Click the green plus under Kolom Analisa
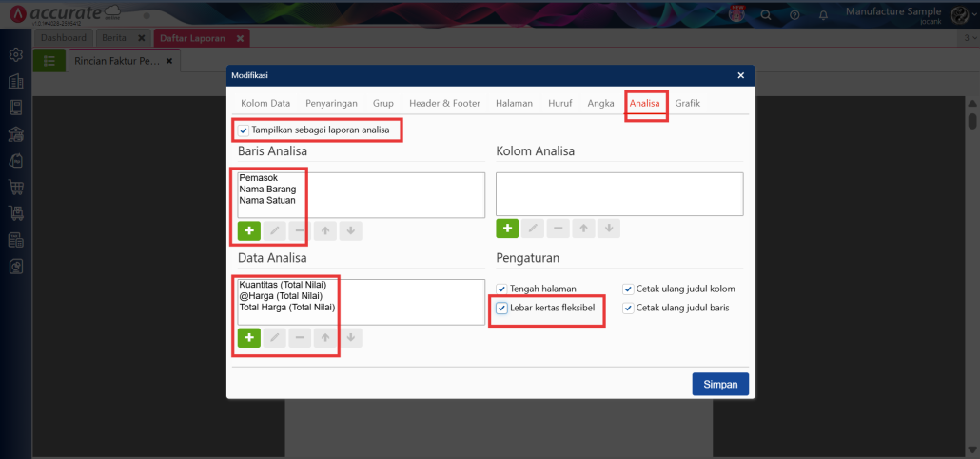 point(507,229)
